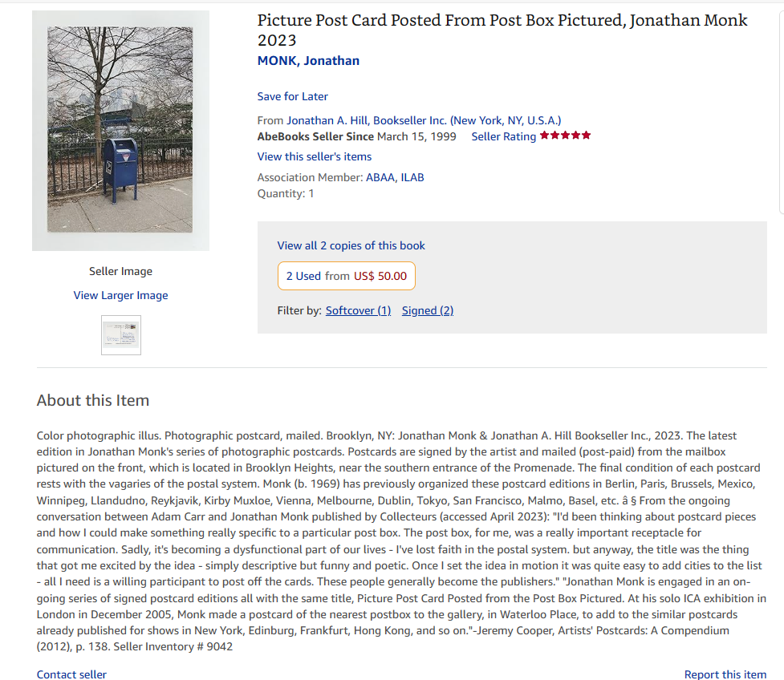Open the View Larger Image link
Screen dimensions: 784x680
120,295
